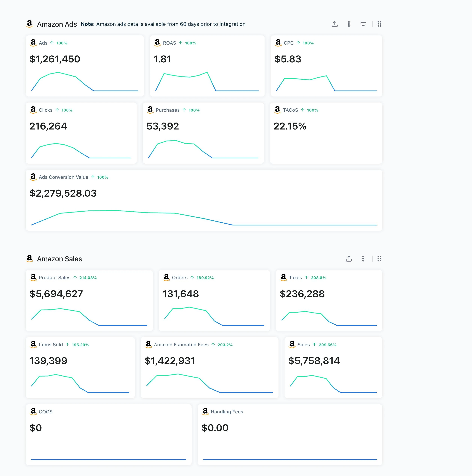472x476 pixels.
Task: Click the Handling Fees card title label
Action: [227, 412]
